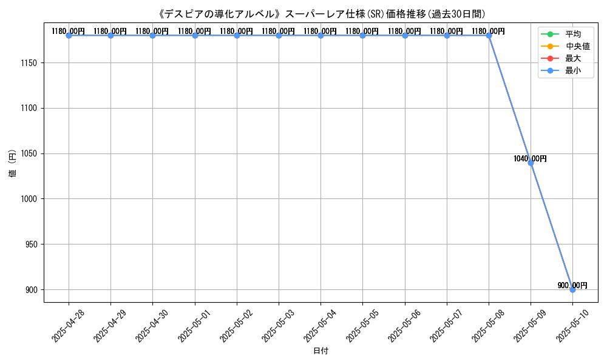607x364 pixels.
Task: Click the 1180.00円 label above 2025-05-08
Action: [x=488, y=32]
